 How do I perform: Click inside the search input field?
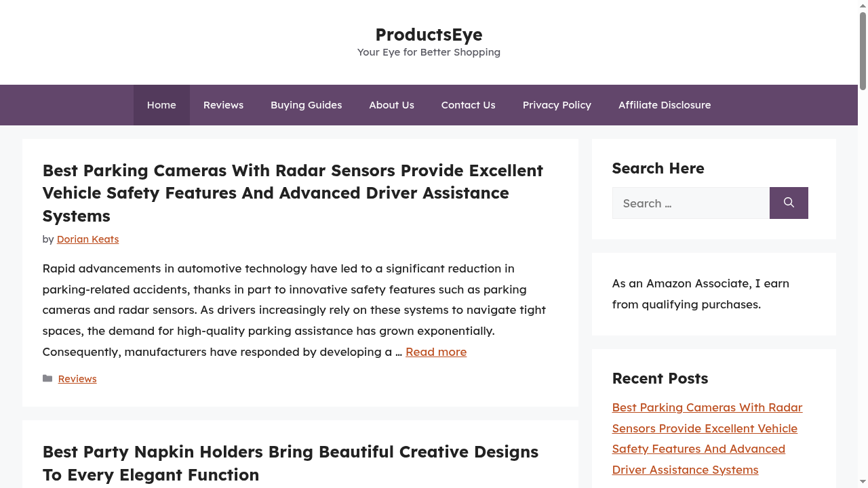click(690, 203)
